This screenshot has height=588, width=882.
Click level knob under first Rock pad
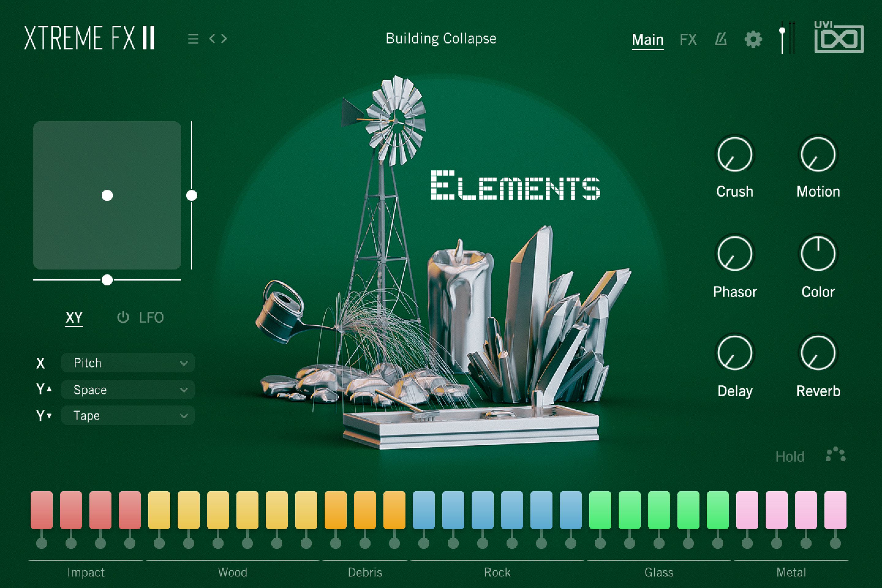[x=424, y=543]
